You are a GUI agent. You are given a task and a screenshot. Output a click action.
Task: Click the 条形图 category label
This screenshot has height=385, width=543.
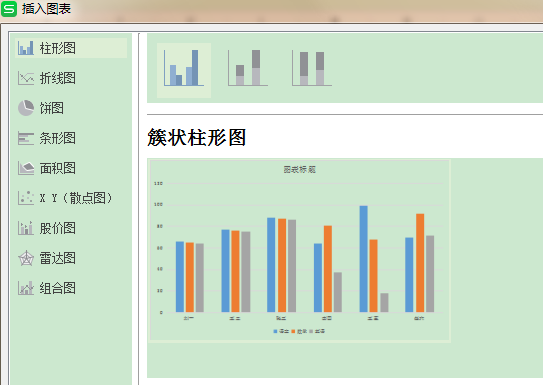pyautogui.click(x=57, y=138)
